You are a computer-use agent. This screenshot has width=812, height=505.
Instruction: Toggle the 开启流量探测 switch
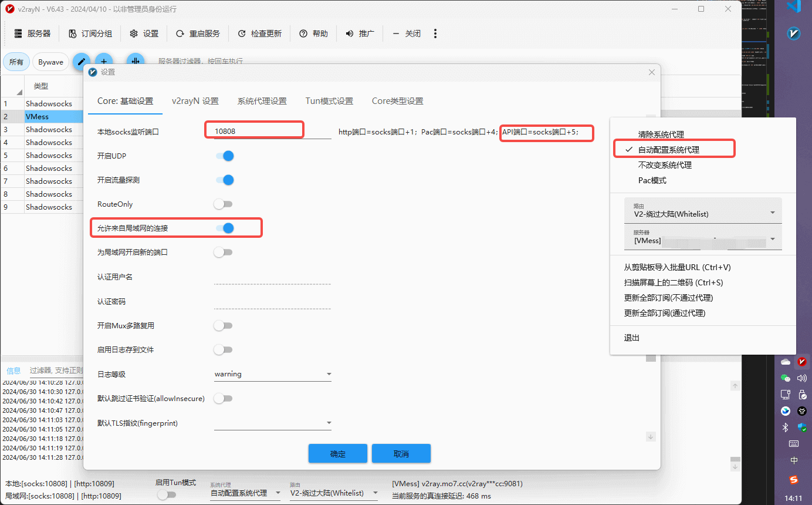[x=225, y=180]
